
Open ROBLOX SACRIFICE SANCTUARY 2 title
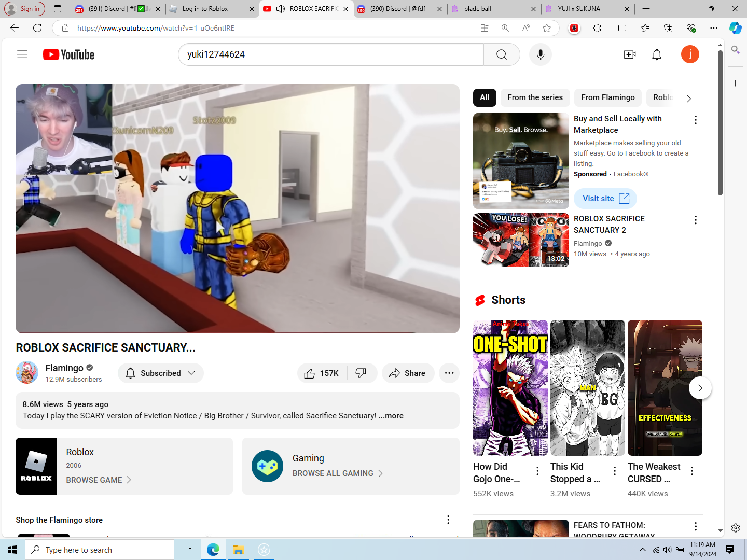pyautogui.click(x=609, y=225)
